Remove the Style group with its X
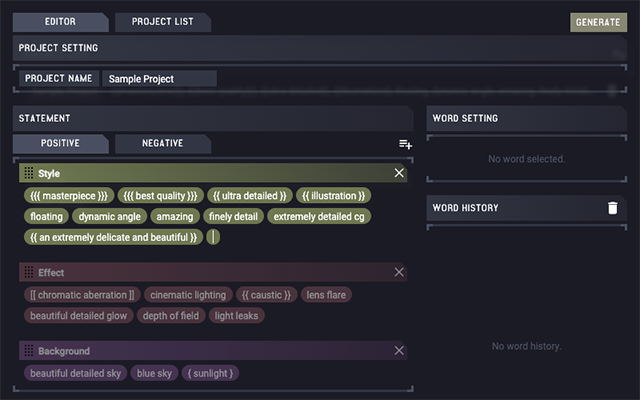 pos(399,174)
